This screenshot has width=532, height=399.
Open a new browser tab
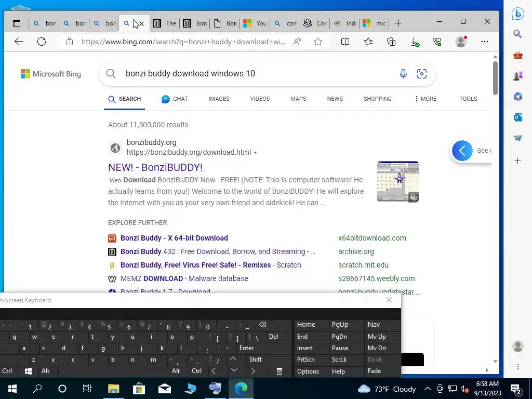click(x=398, y=23)
